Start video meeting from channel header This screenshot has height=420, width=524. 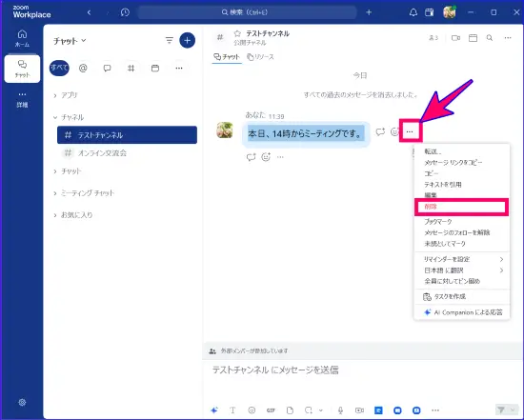(x=455, y=38)
